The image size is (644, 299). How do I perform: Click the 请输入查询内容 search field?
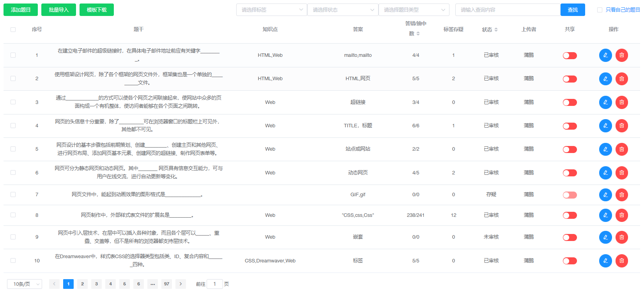[507, 10]
